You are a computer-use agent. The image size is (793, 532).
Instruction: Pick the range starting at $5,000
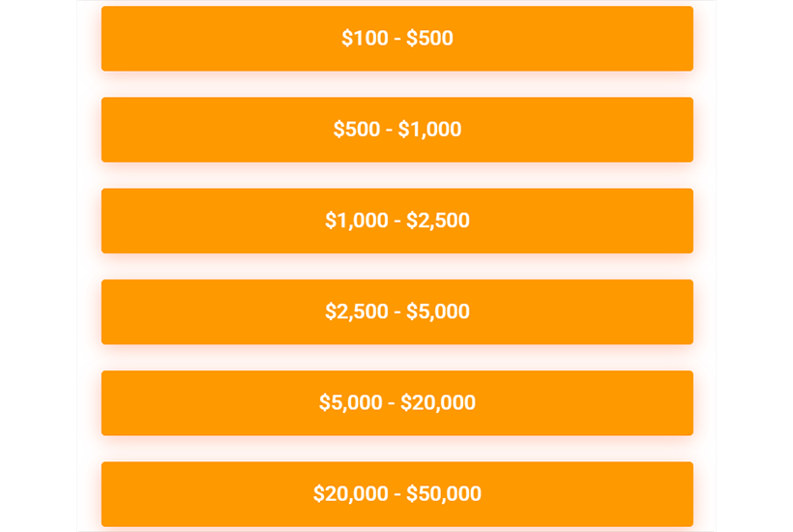click(396, 402)
